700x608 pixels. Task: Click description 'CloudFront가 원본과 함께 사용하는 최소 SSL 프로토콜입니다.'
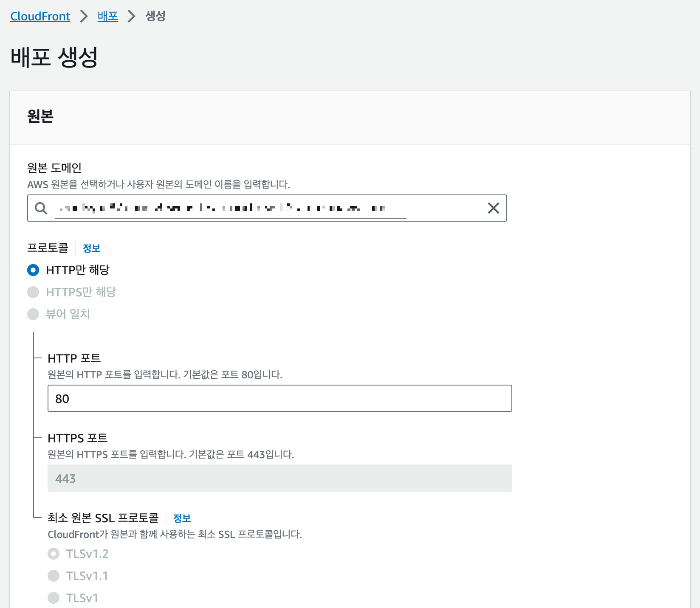pyautogui.click(x=175, y=534)
